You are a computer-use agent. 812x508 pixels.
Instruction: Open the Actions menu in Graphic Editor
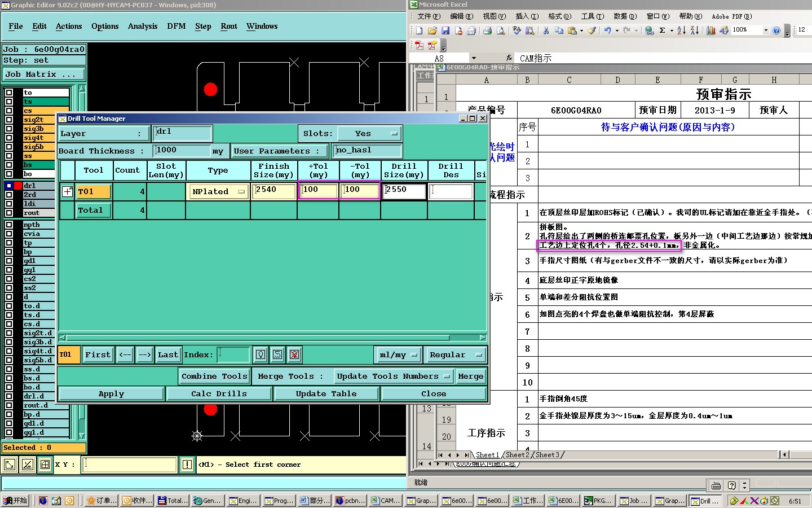pos(69,26)
